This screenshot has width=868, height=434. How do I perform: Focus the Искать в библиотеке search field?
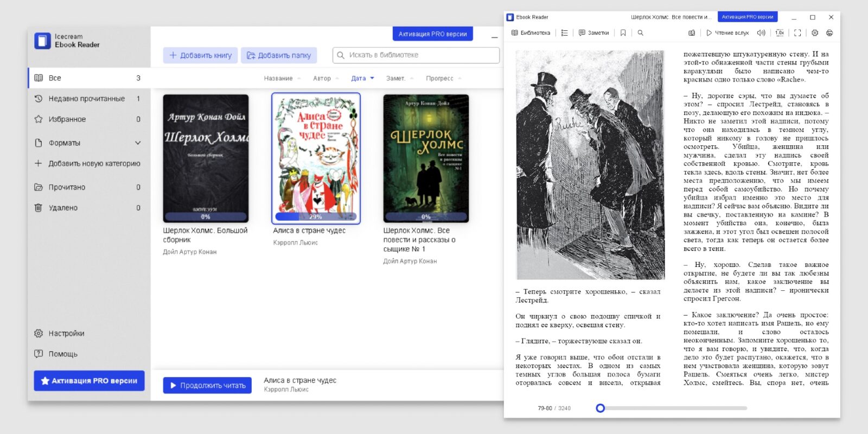click(416, 55)
